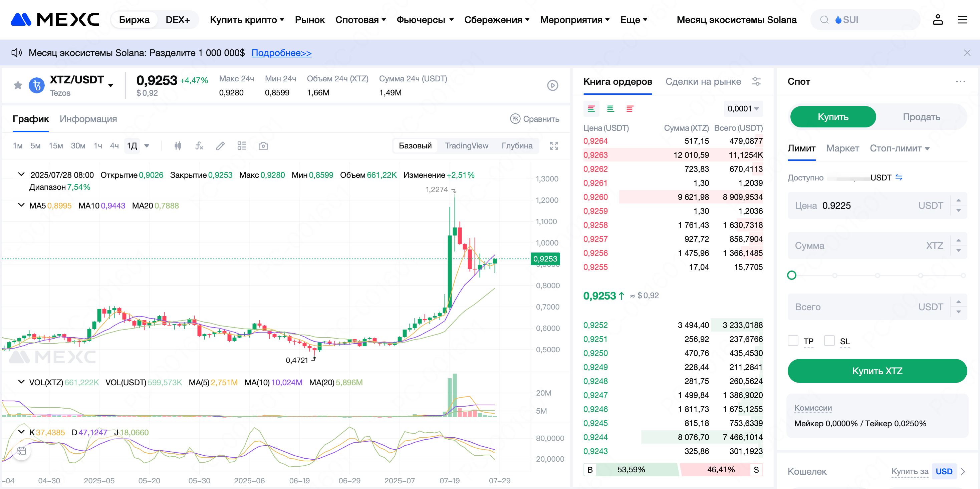Open the Стоп-лимит order type dropdown

pos(899,148)
